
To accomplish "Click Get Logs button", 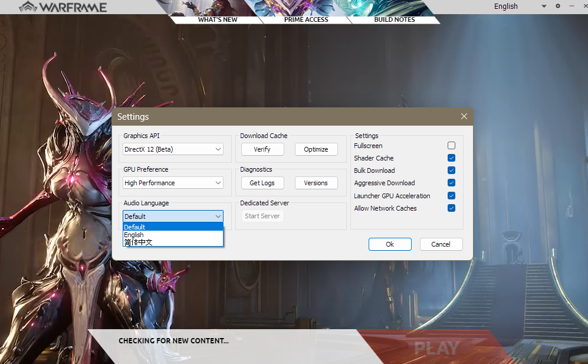I will pyautogui.click(x=262, y=183).
